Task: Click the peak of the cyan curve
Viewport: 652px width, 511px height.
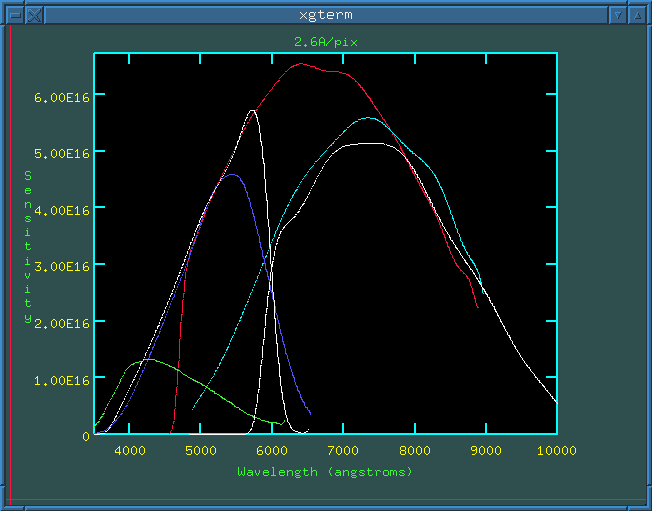Action: click(368, 118)
